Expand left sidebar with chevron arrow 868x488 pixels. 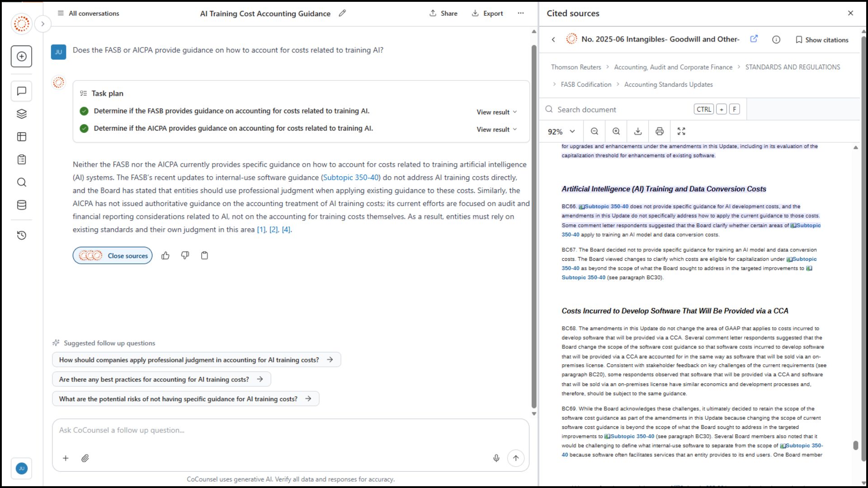click(x=43, y=24)
